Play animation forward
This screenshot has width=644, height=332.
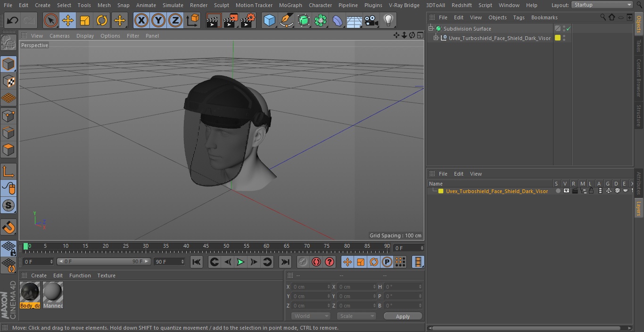(x=240, y=262)
